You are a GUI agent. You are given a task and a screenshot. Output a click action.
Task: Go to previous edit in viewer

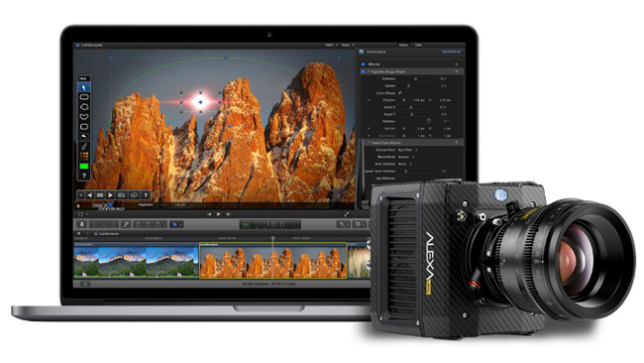[209, 214]
